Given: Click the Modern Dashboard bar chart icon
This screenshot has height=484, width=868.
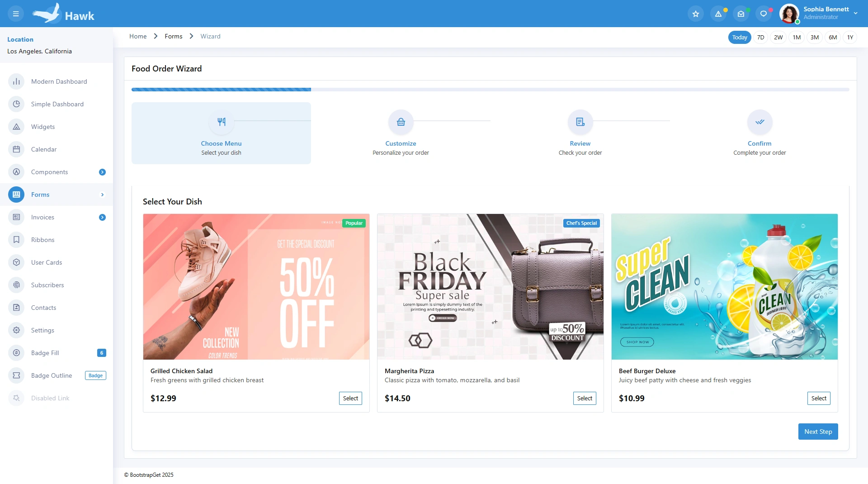Looking at the screenshot, I should click(16, 81).
